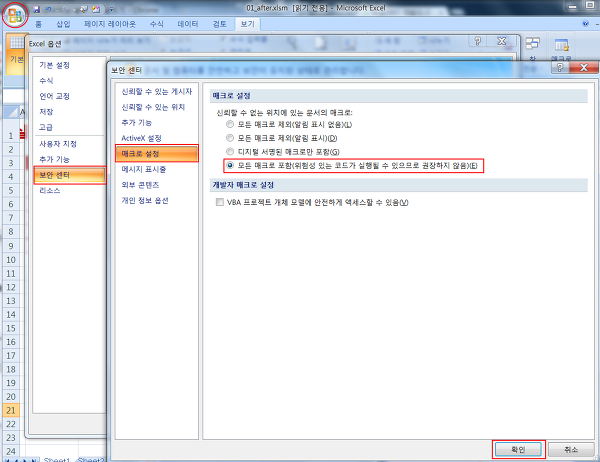Screen dimensions: 600x462
Task: Select 디지털 서명된 매크로만 포함 radio
Action: (x=230, y=152)
